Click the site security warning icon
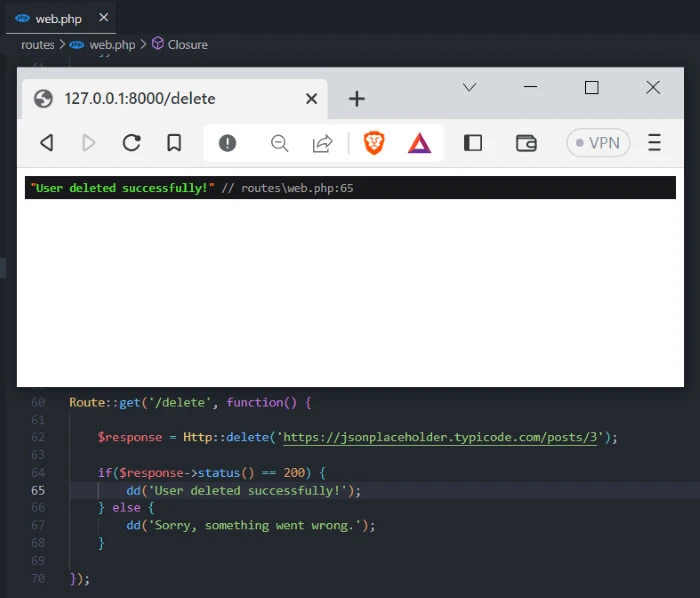The width and height of the screenshot is (700, 598). (228, 143)
